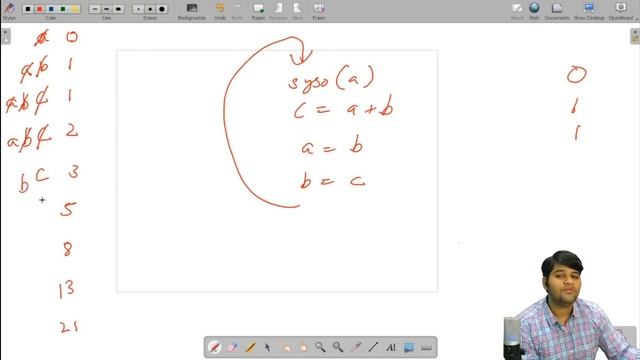The image size is (640, 360).
Task: Choose the thin line width
Action: [x=95, y=9]
